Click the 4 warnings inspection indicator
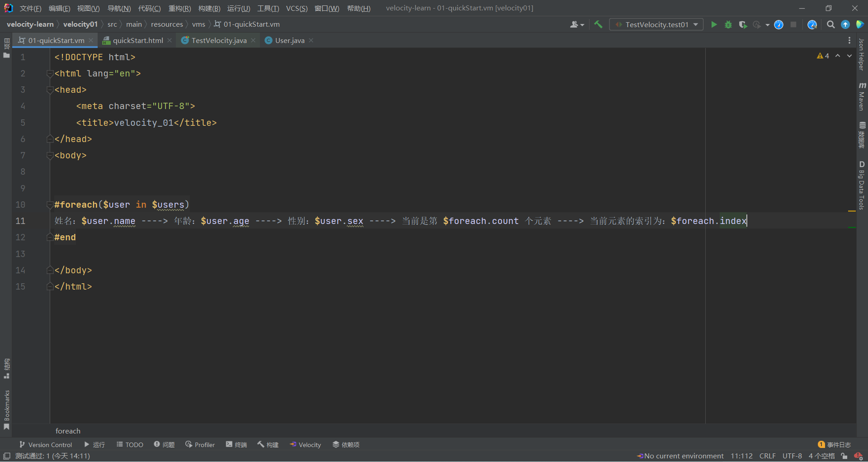Screen dimensions: 868x462 [x=823, y=56]
